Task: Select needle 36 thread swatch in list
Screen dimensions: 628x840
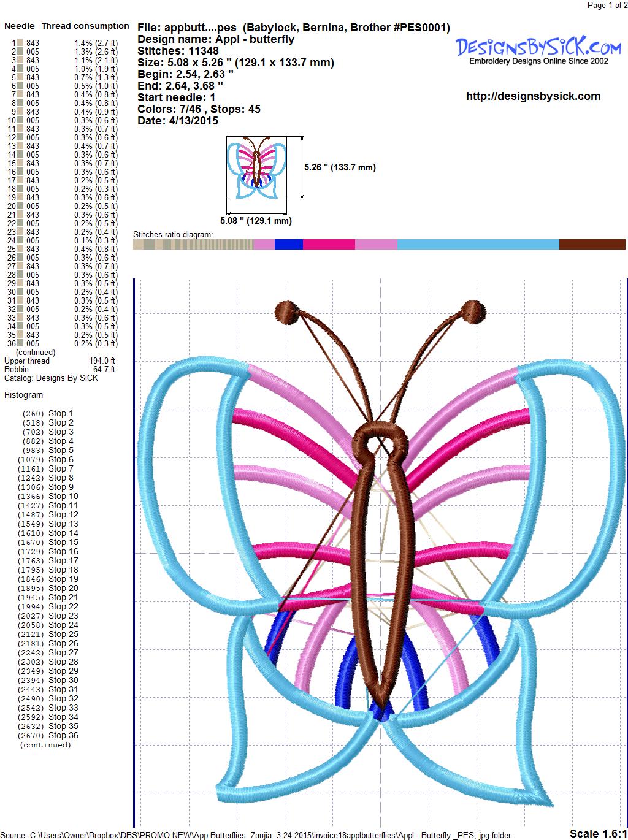Action: 20,343
